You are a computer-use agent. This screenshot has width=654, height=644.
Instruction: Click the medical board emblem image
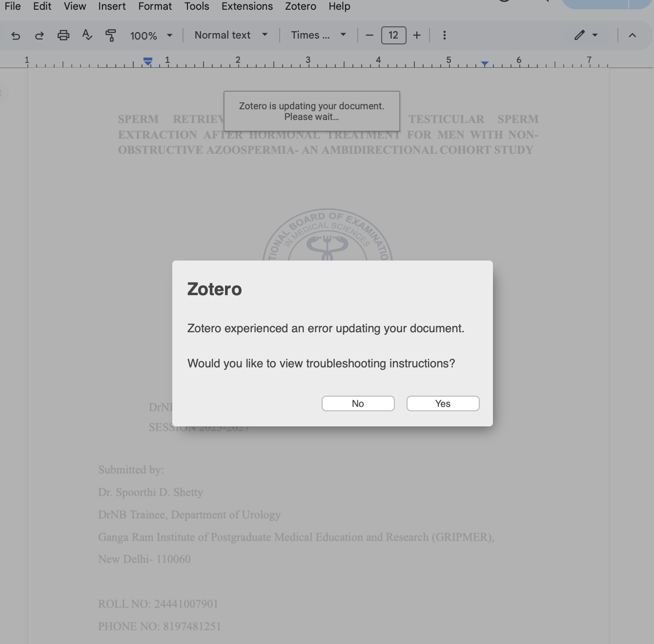[327, 235]
